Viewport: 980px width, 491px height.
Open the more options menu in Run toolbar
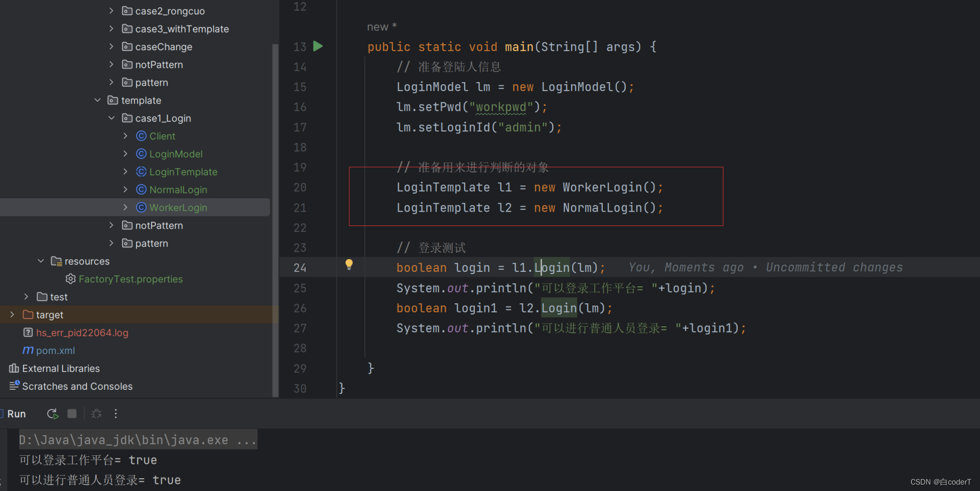[x=116, y=414]
